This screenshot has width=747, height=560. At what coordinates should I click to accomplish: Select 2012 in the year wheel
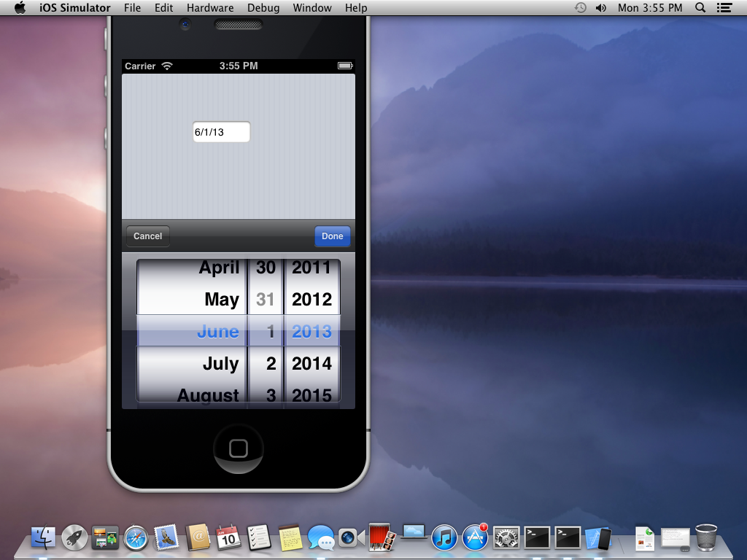pos(312,300)
